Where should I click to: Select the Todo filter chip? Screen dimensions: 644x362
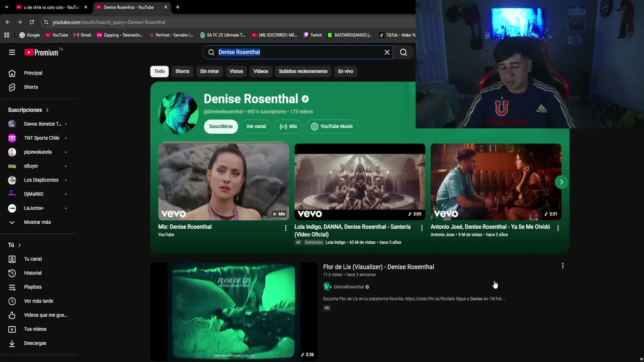(x=159, y=71)
